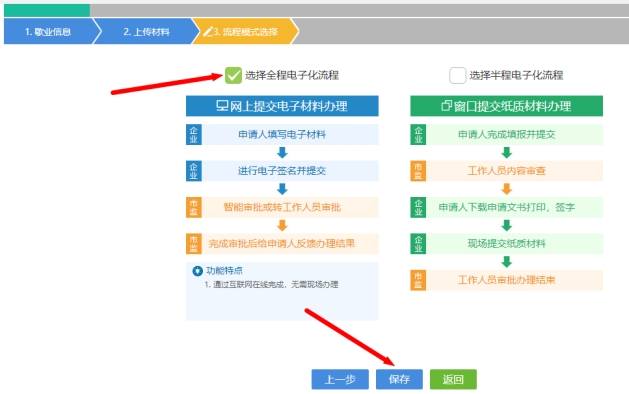Click the 企业 badge next to 进行电子签名并提交

[x=194, y=171]
